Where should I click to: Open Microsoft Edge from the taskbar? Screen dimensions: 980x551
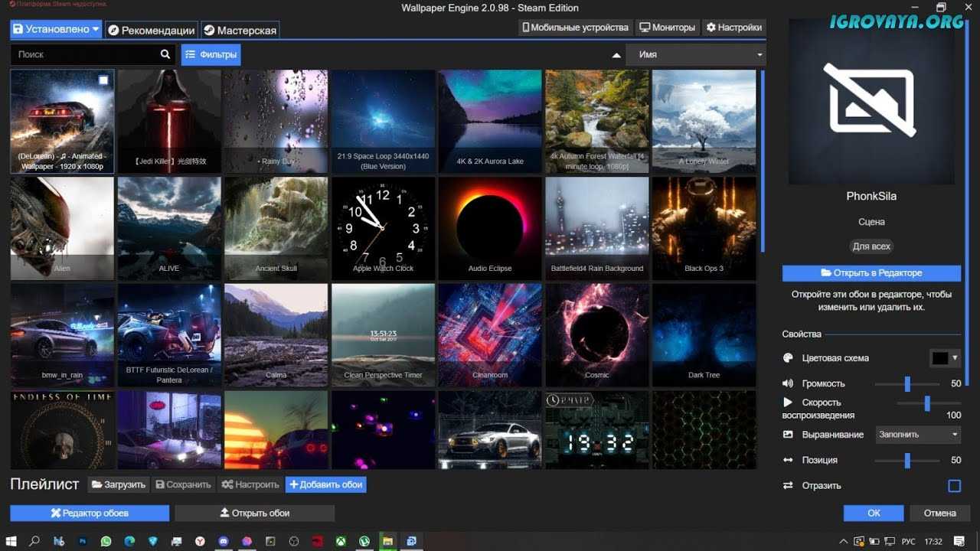coord(129,541)
